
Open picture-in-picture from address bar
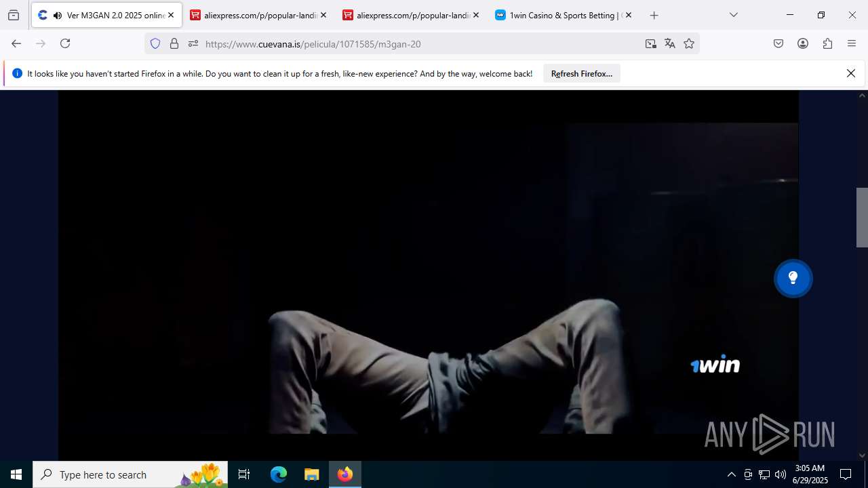coord(651,43)
